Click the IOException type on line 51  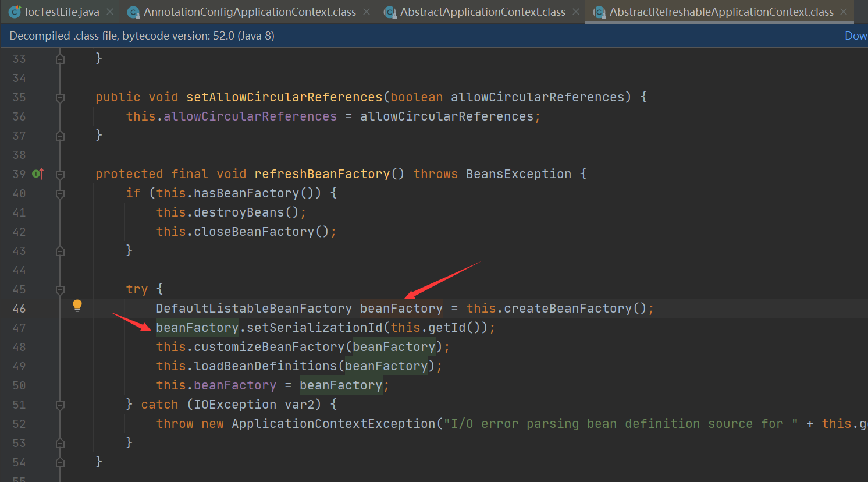236,405
